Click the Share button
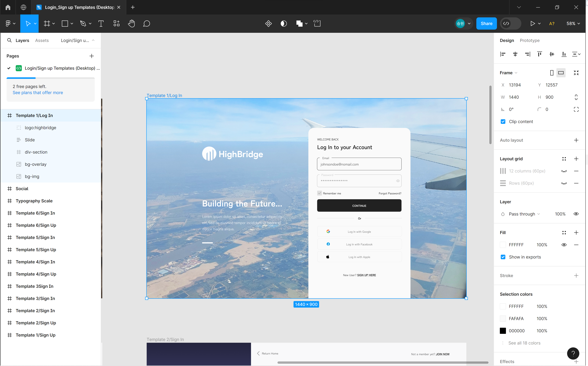Screen dimensions: 588x366 486,23
